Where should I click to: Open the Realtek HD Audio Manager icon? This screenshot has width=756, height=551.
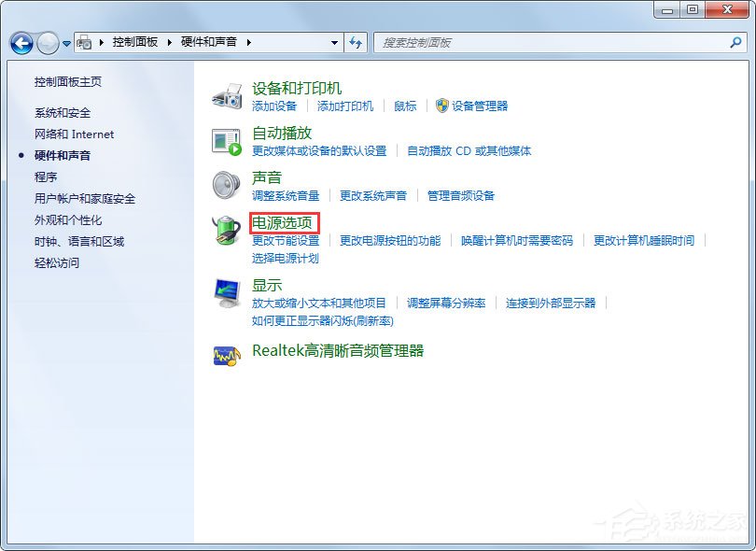click(226, 353)
